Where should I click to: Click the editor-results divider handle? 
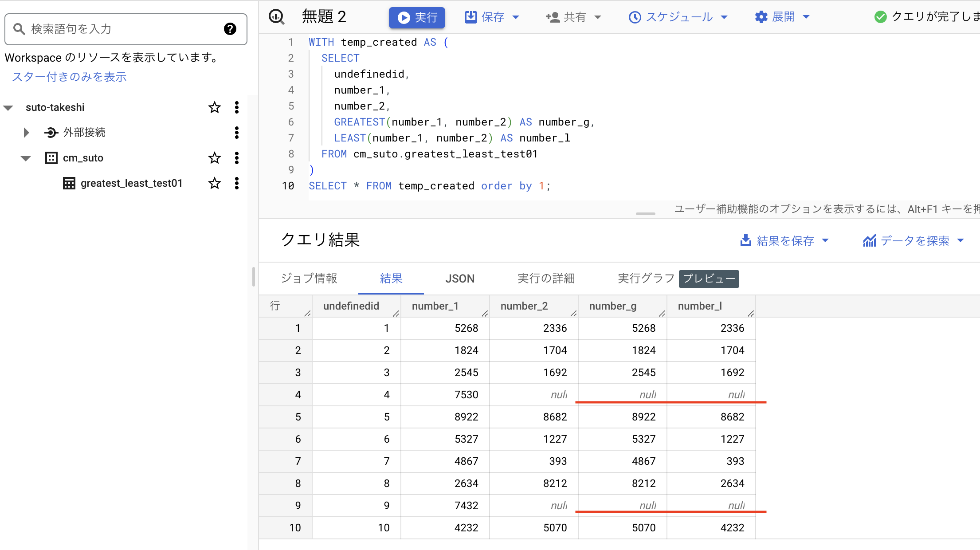tap(645, 214)
